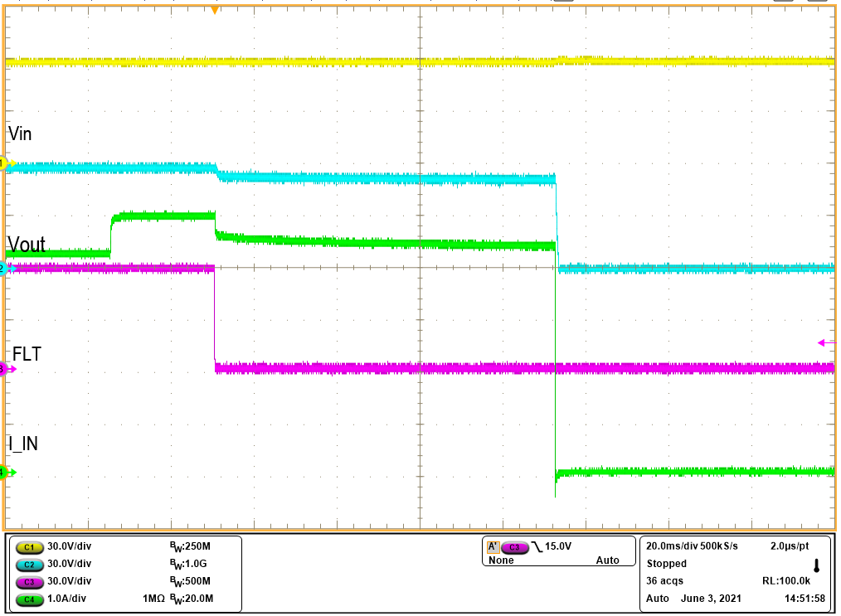The image size is (841, 616).
Task: Toggle the channel 4 zero-level marker arrow
Action: click(5, 473)
